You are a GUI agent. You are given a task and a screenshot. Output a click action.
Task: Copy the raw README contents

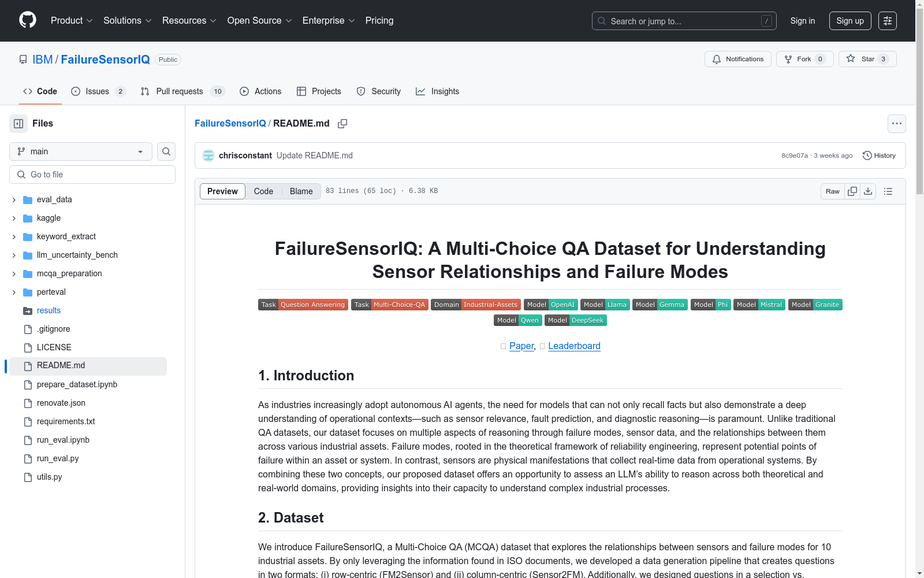click(x=852, y=191)
